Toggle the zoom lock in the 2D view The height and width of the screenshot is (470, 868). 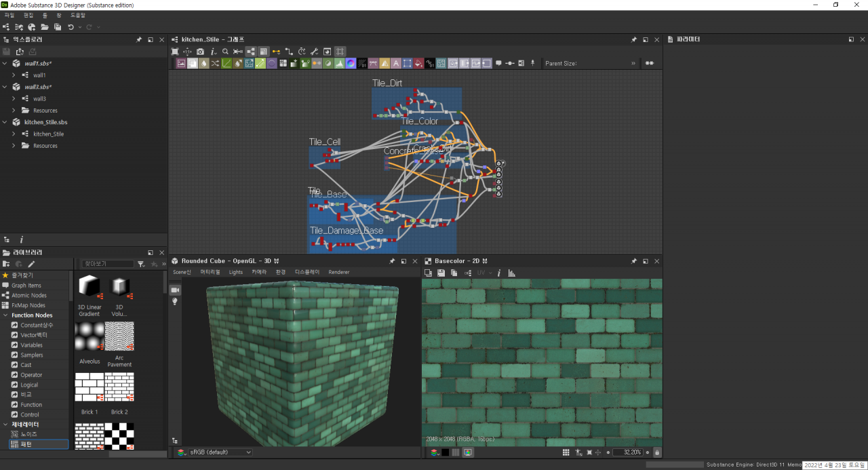pos(656,452)
